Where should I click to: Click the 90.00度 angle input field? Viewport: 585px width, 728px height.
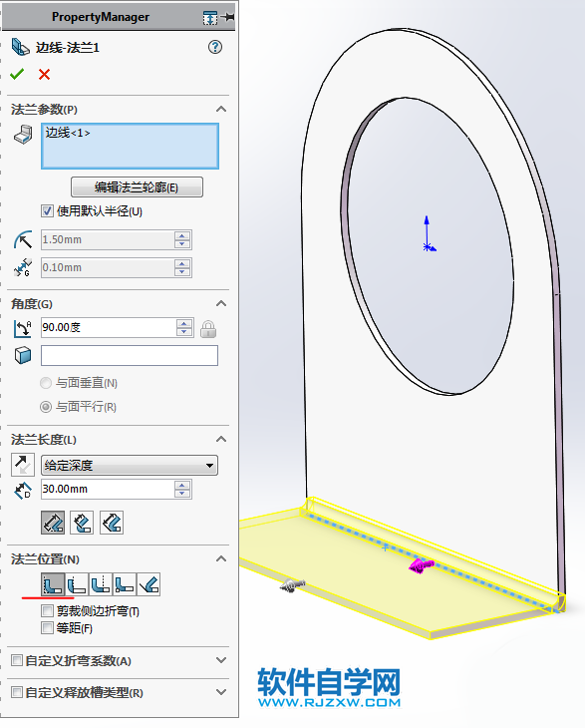tap(109, 328)
